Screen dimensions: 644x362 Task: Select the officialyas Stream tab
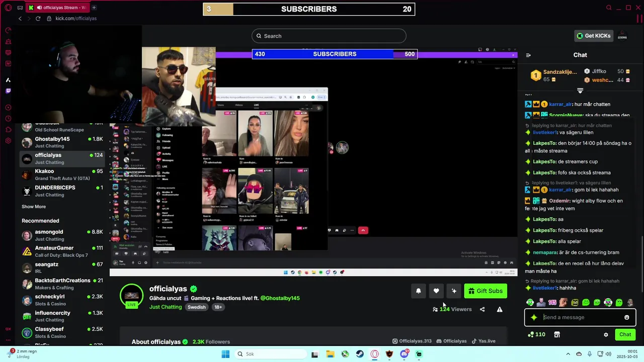(x=58, y=8)
